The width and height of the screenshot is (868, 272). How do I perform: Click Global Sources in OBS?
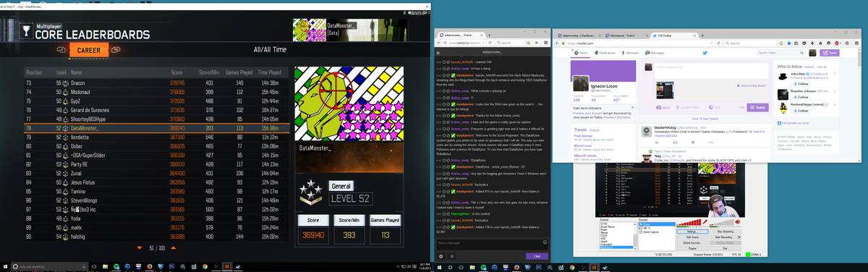[x=692, y=243]
